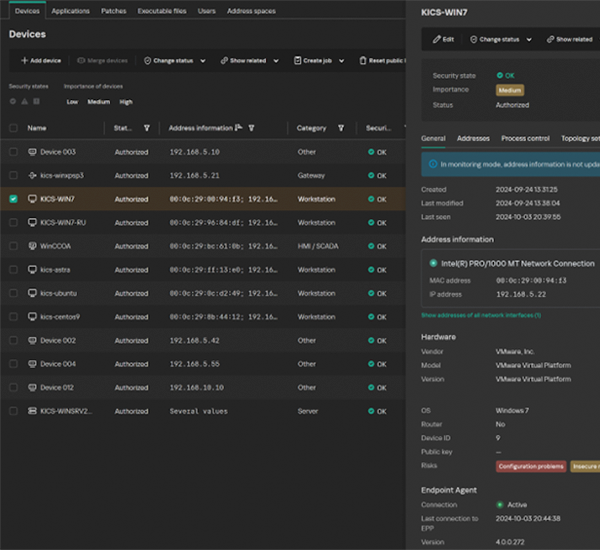
Task: Open Change status dropdown in KICS-WIN7 panel
Action: click(x=501, y=39)
